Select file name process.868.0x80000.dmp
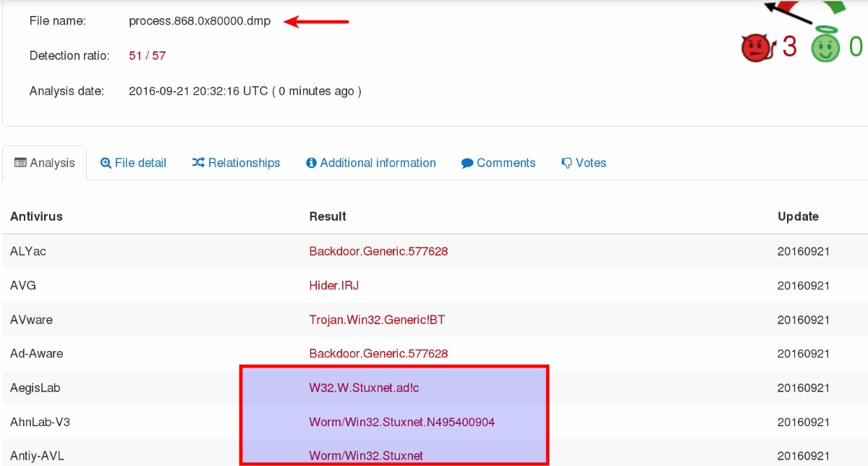 click(200, 21)
